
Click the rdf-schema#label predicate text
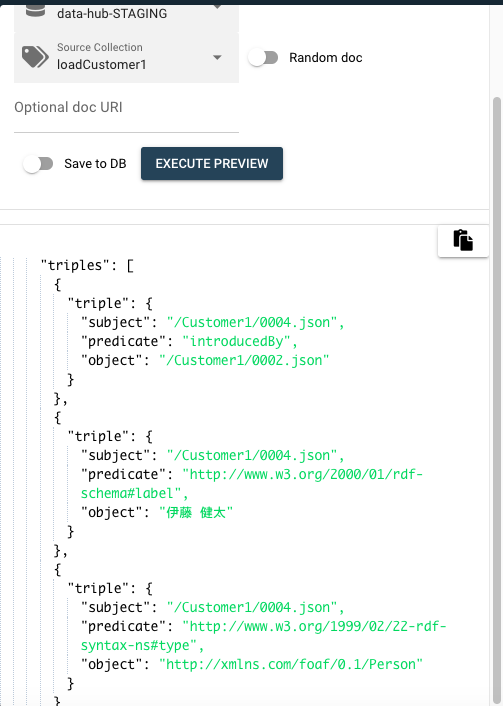tap(252, 484)
